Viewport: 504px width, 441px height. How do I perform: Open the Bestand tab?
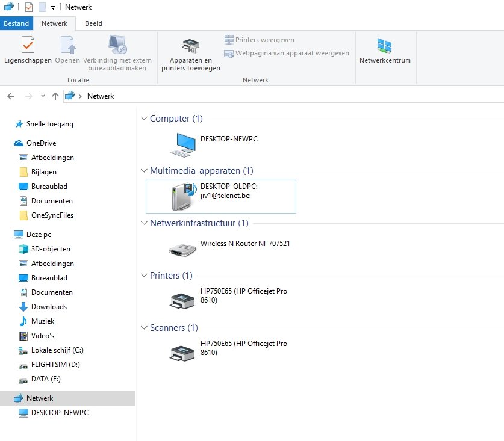pos(16,23)
